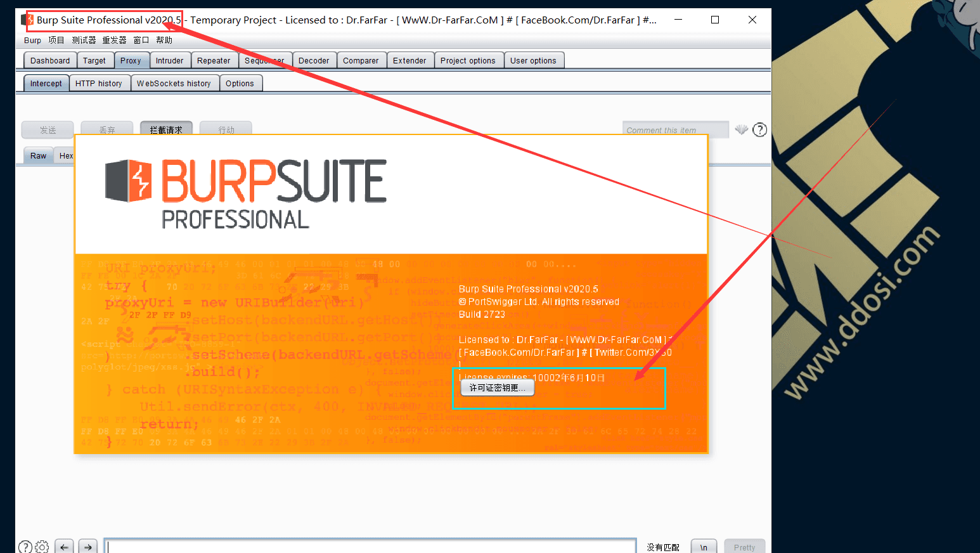Open the Intruder tab
The height and width of the screenshot is (553, 980).
click(x=169, y=61)
